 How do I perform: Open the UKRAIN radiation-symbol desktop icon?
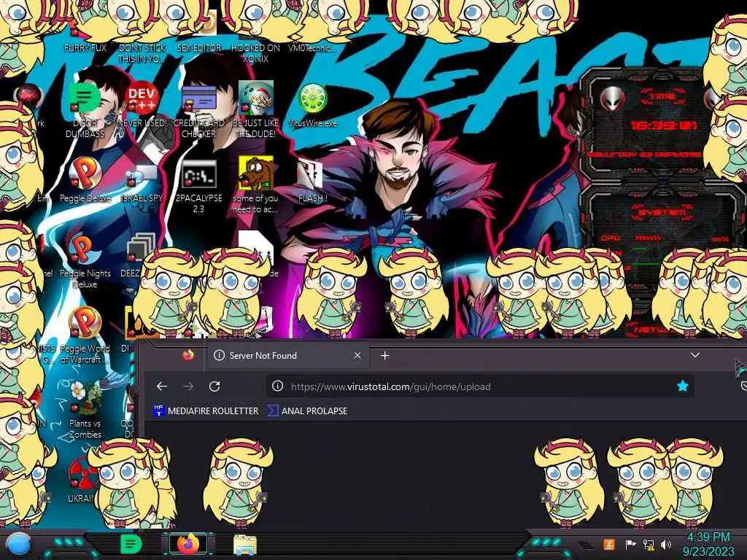pos(82,474)
